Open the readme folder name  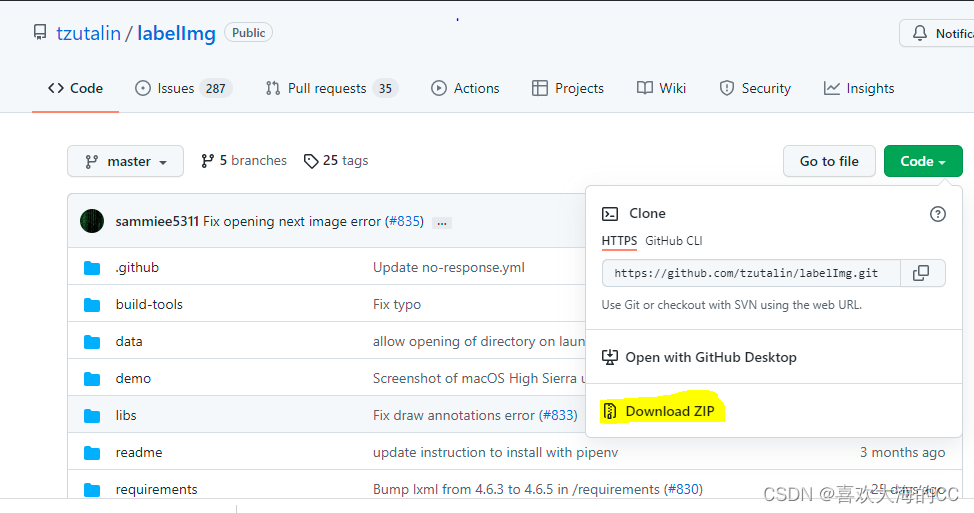click(x=139, y=452)
